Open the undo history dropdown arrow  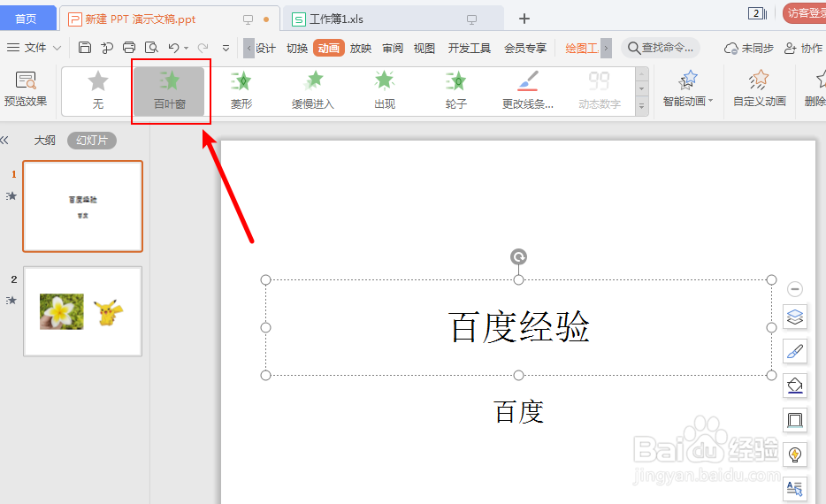pos(186,49)
